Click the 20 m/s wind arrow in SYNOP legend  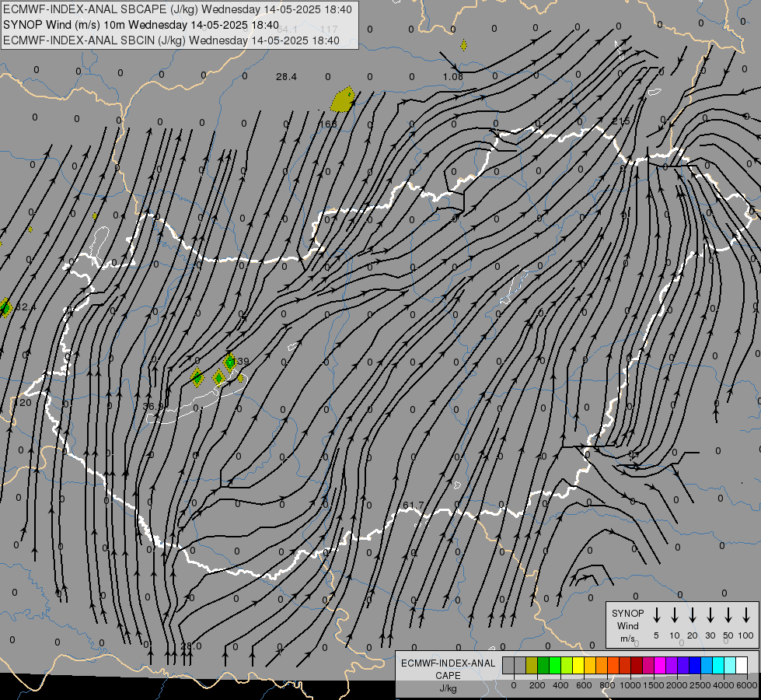[693, 614]
